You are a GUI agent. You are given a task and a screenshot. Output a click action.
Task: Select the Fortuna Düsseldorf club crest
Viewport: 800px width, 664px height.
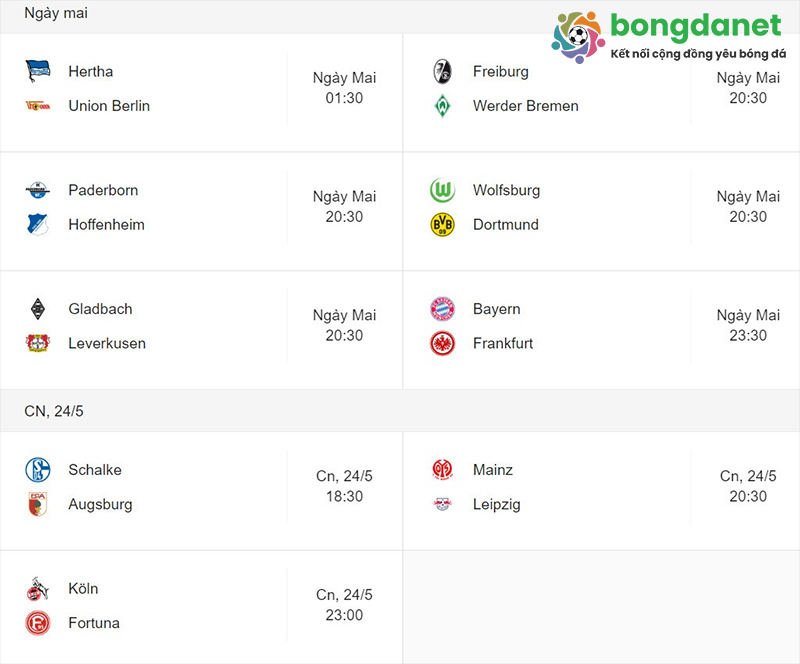pyautogui.click(x=38, y=622)
